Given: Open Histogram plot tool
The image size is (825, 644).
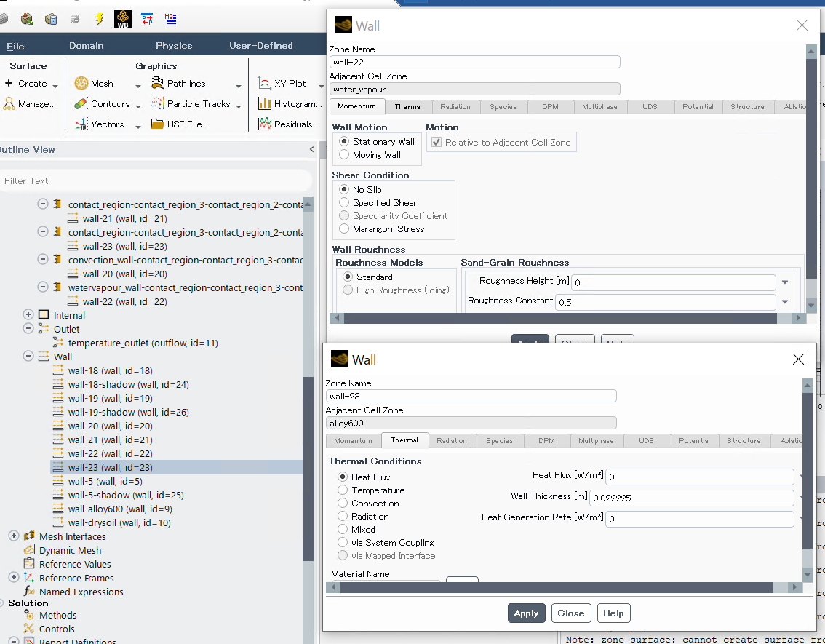Looking at the screenshot, I should pyautogui.click(x=290, y=103).
